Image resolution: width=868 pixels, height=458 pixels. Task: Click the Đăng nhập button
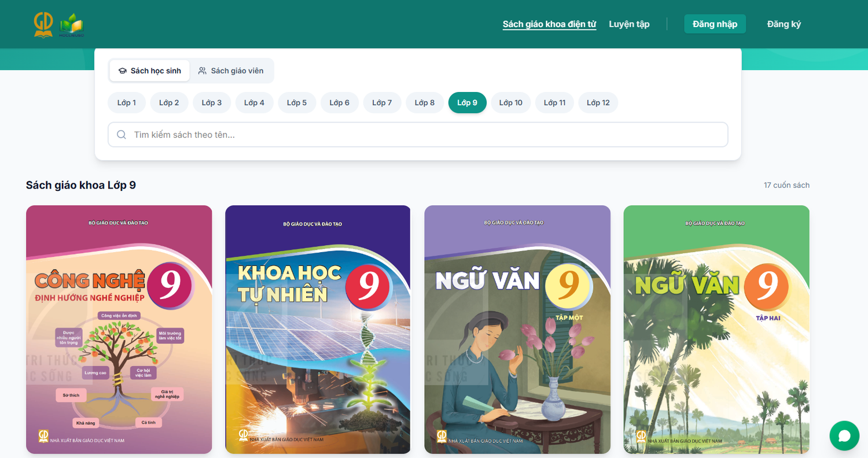pos(715,24)
